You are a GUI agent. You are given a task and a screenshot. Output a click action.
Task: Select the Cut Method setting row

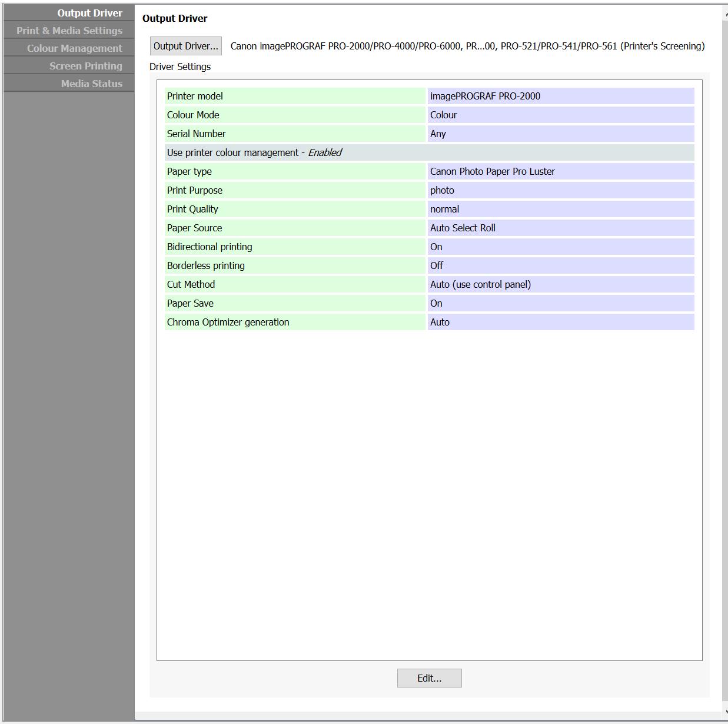click(x=294, y=284)
